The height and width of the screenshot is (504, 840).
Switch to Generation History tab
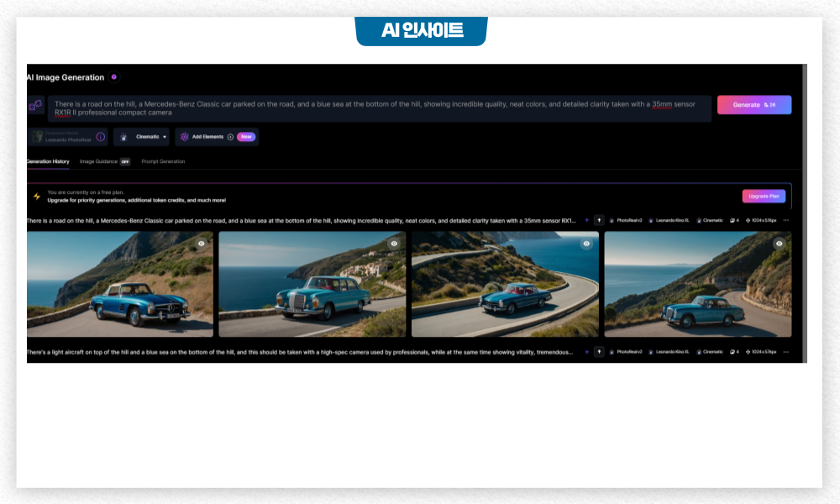(x=48, y=161)
